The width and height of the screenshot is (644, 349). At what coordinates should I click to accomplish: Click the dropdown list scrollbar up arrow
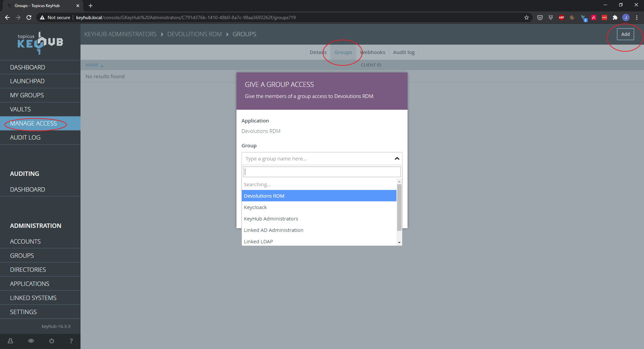click(x=399, y=182)
